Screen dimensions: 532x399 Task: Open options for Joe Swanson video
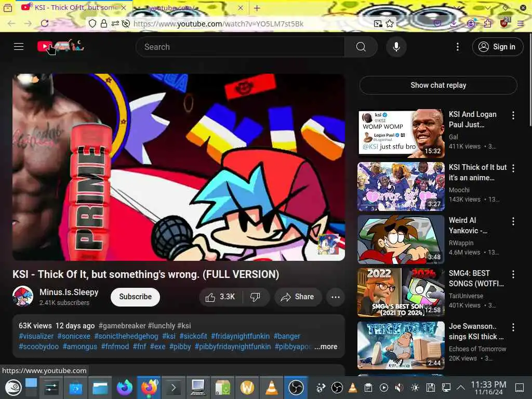click(513, 327)
